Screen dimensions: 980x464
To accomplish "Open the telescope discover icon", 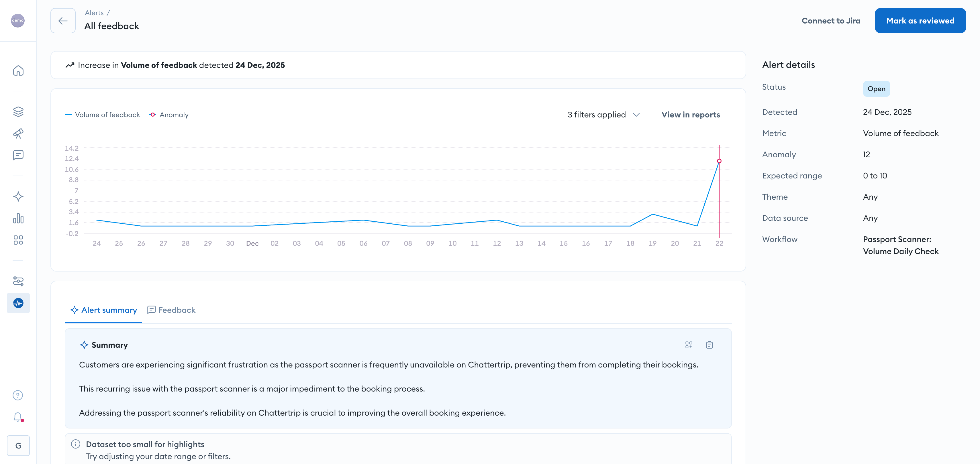I will (x=18, y=133).
